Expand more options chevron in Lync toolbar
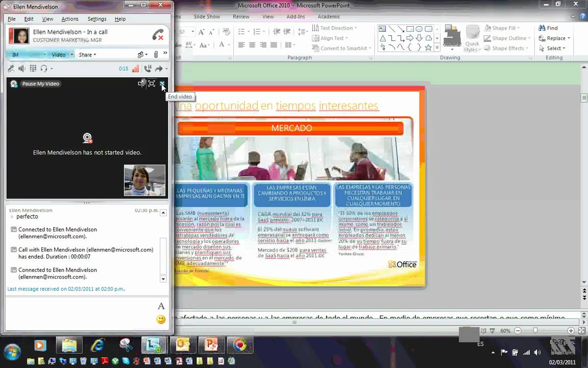 (x=165, y=53)
